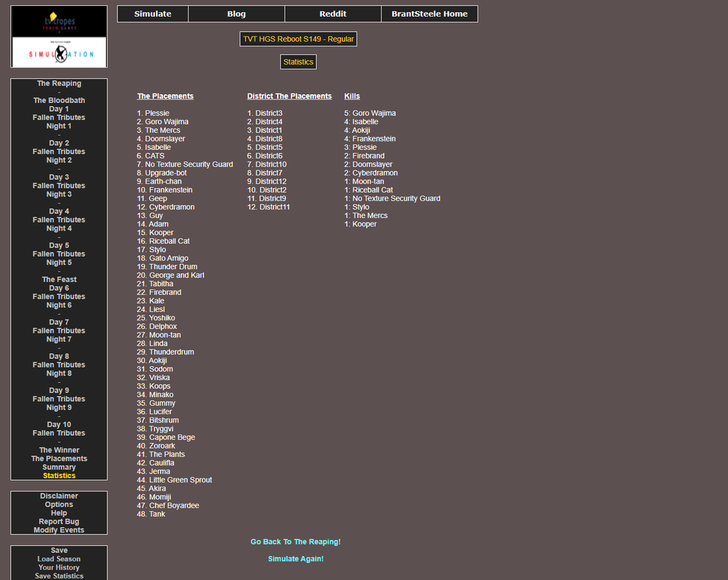Open Fallen Tributes under Day 10
The image size is (728, 580).
tap(59, 434)
